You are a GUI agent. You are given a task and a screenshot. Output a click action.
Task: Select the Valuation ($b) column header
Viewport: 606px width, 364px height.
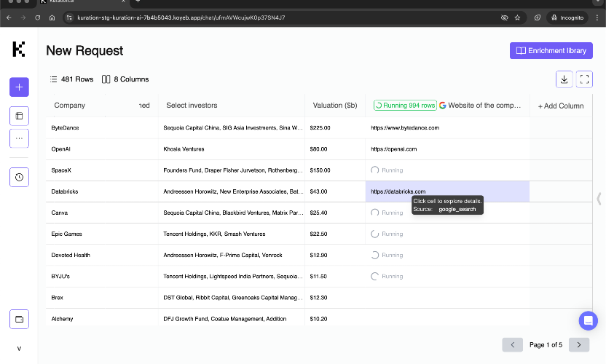[x=335, y=106]
